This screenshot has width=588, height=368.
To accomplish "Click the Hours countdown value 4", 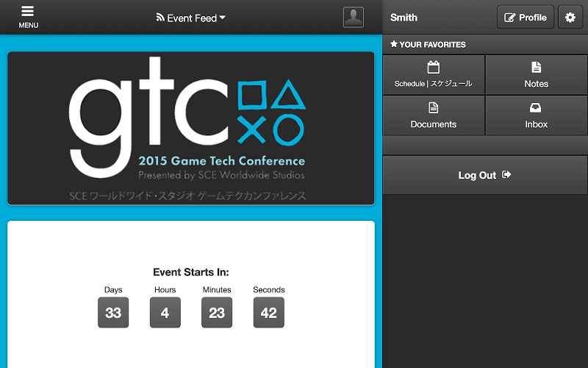I will coord(165,312).
